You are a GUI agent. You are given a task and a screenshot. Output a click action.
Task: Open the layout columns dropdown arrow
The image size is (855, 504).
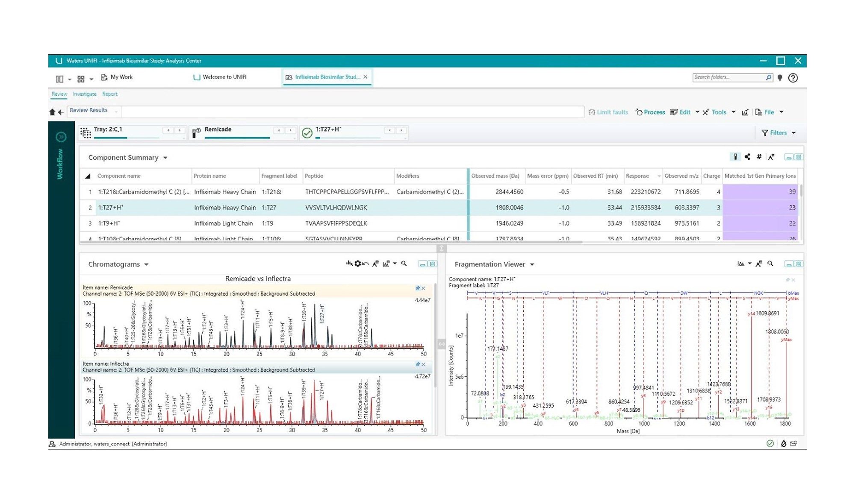tap(70, 79)
